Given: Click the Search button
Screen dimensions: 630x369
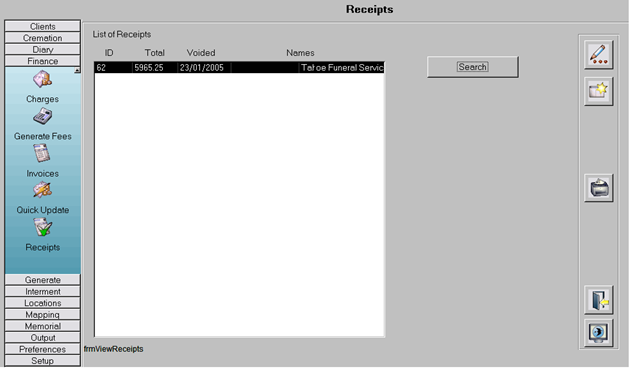Looking at the screenshot, I should click(x=472, y=67).
